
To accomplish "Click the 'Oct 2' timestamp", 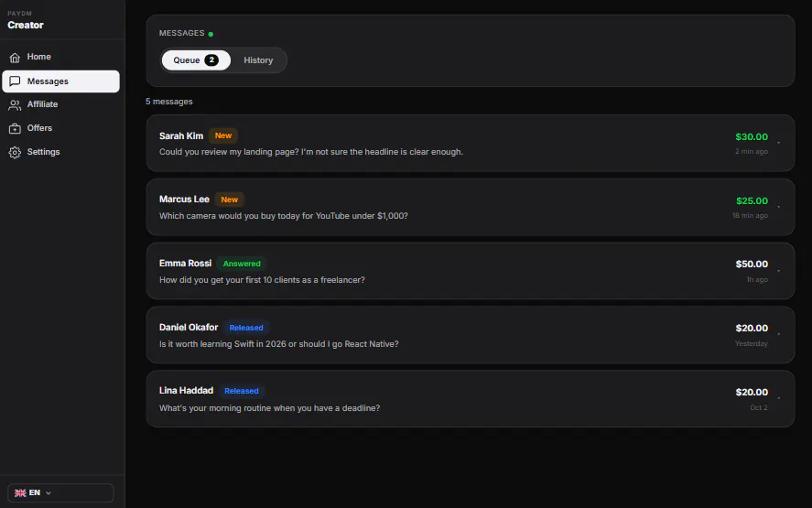I will [759, 407].
